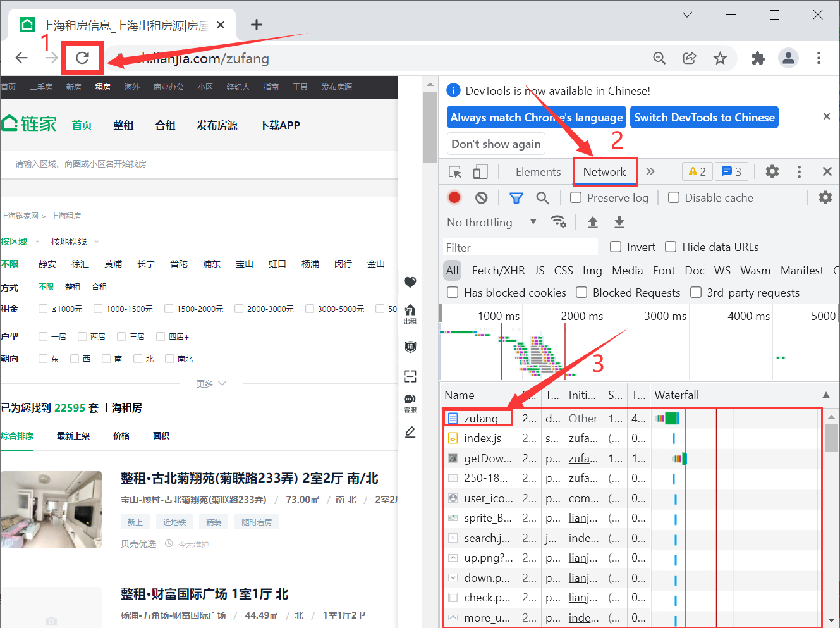The image size is (840, 628).
Task: Switch to the Elements tab
Action: [x=538, y=172]
